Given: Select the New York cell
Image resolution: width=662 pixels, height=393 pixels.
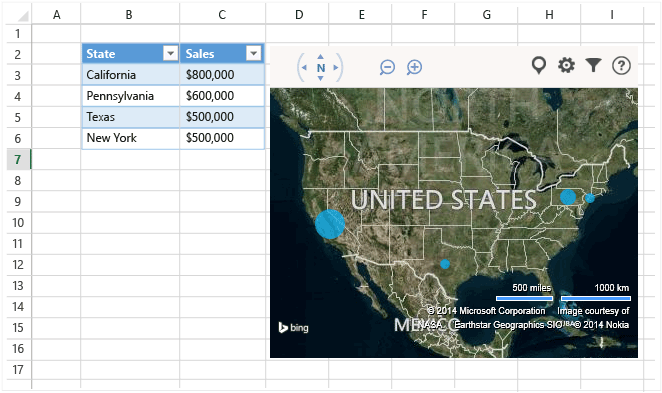Looking at the screenshot, I should tap(130, 138).
